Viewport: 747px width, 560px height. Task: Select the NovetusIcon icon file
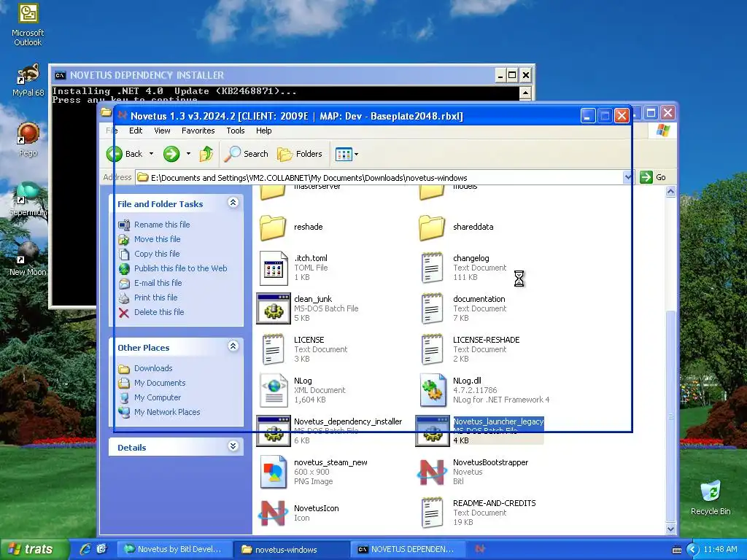pyautogui.click(x=273, y=513)
